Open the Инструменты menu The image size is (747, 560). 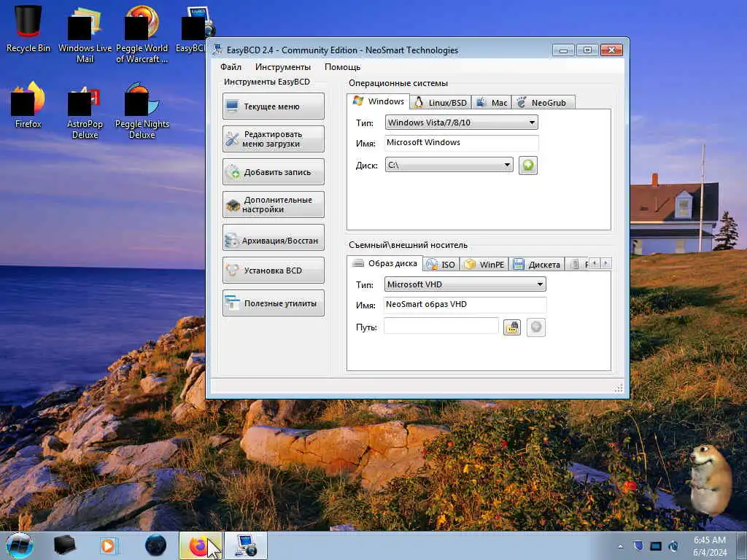pyautogui.click(x=283, y=67)
